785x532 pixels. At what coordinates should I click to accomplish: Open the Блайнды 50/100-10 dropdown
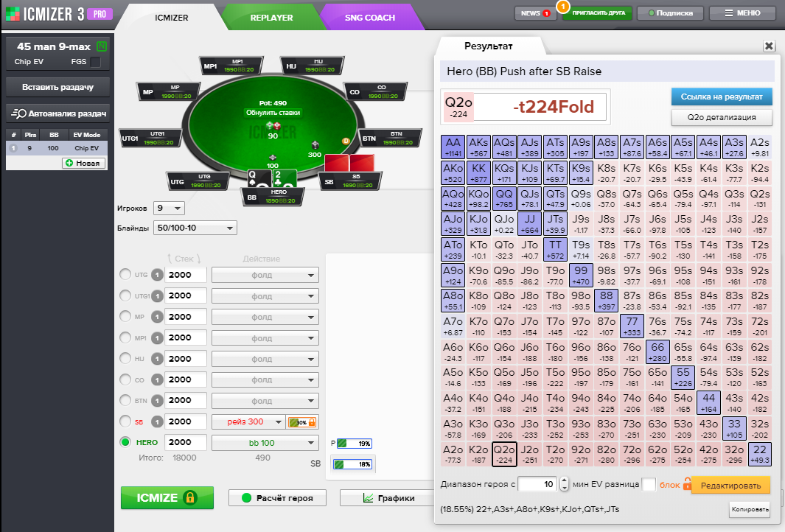195,228
